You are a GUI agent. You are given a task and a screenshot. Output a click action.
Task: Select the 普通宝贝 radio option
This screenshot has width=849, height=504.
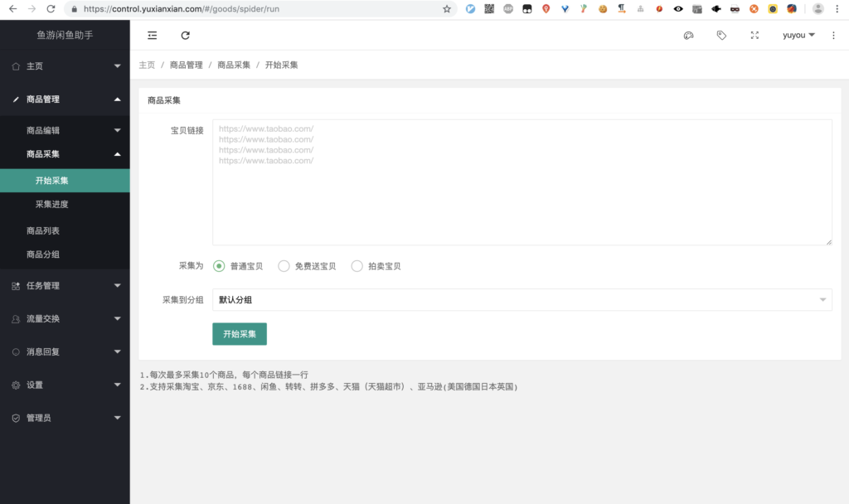(x=219, y=266)
